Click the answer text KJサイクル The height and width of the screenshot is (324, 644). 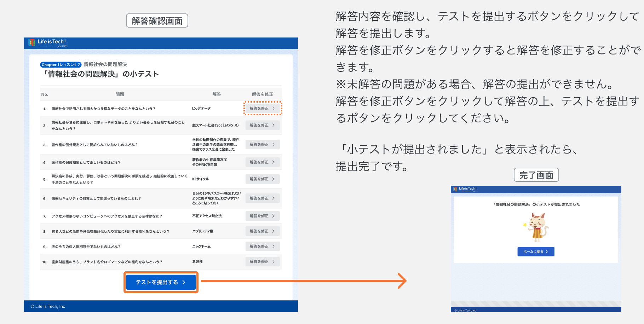pyautogui.click(x=201, y=179)
